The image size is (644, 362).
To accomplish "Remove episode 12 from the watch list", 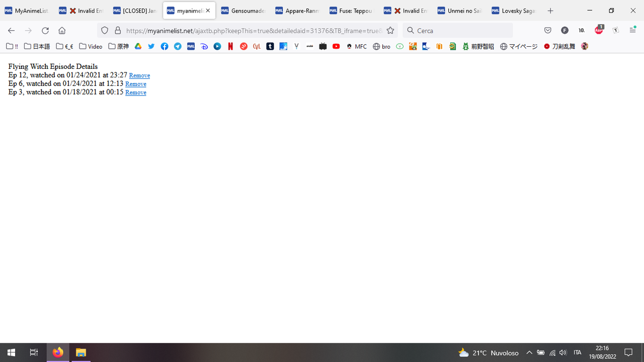I will (x=139, y=75).
